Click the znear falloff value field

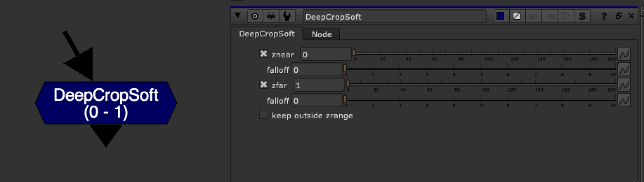(x=317, y=70)
